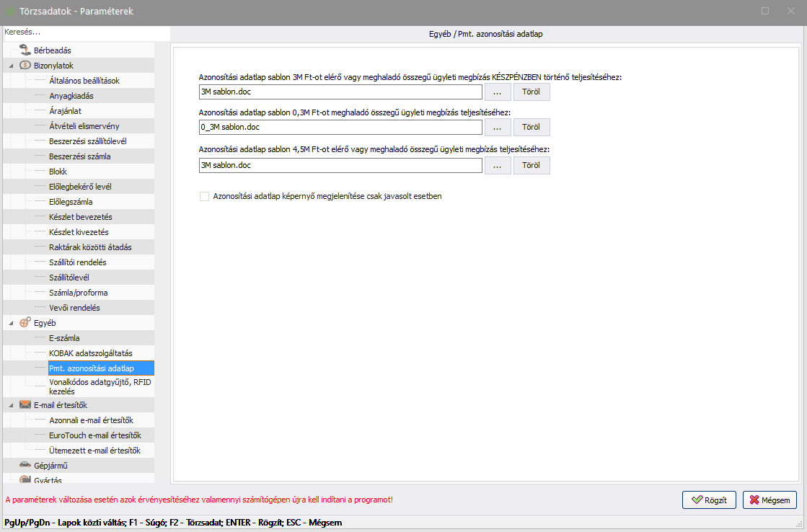Maximize the Paraméterek window

[765, 11]
